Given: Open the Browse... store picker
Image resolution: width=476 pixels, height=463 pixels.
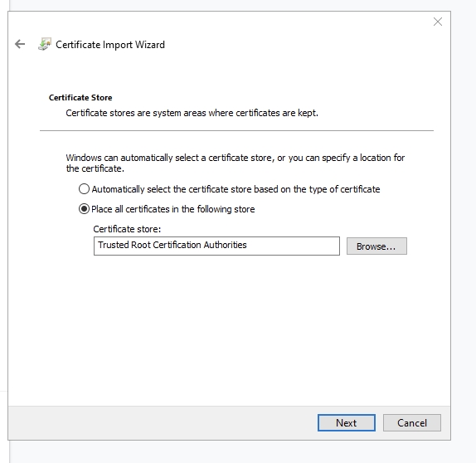Looking at the screenshot, I should pyautogui.click(x=376, y=246).
